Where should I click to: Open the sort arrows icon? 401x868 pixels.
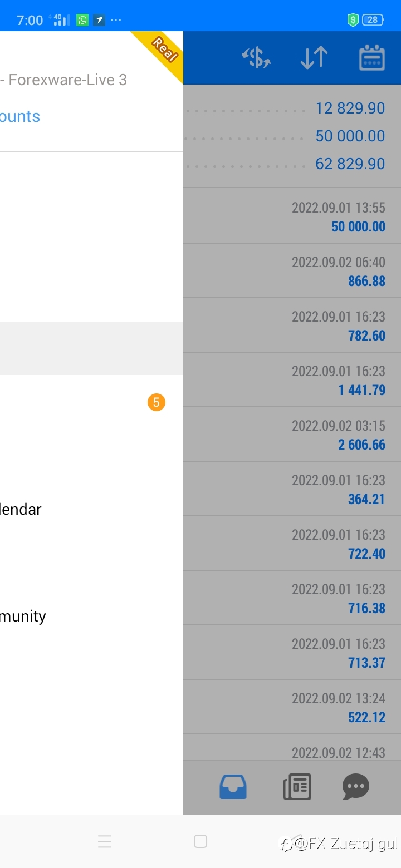point(314,58)
